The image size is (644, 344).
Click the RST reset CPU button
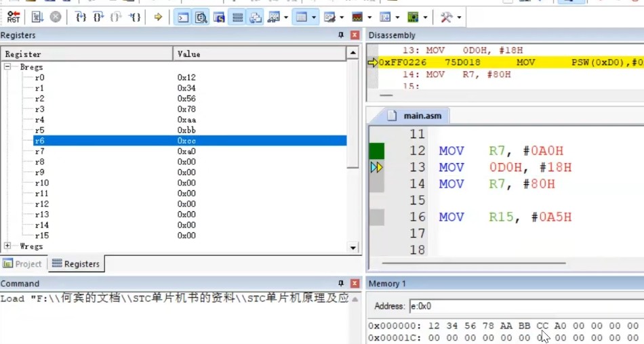click(14, 17)
